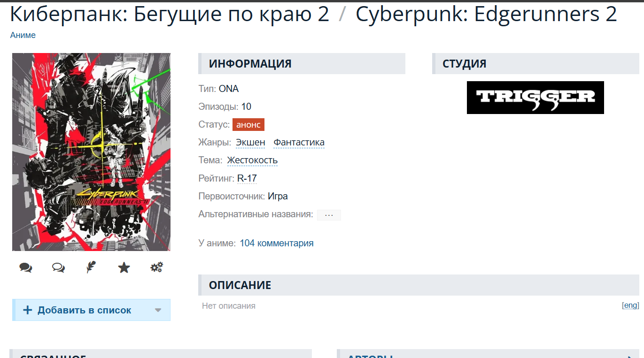Image resolution: width=644 pixels, height=358 pixels.
Task: Click the feather quill review icon
Action: [91, 267]
